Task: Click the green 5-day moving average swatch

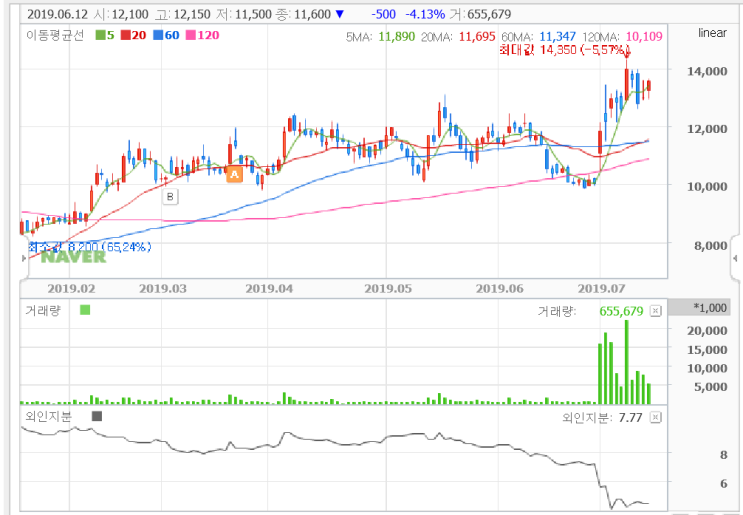Action: (x=100, y=35)
